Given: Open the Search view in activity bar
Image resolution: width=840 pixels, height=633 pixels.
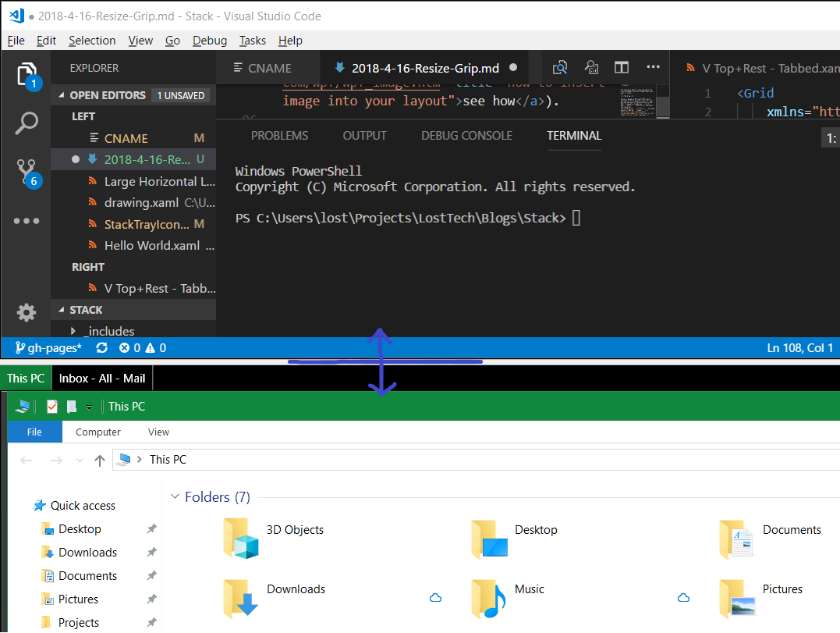Looking at the screenshot, I should tap(27, 123).
